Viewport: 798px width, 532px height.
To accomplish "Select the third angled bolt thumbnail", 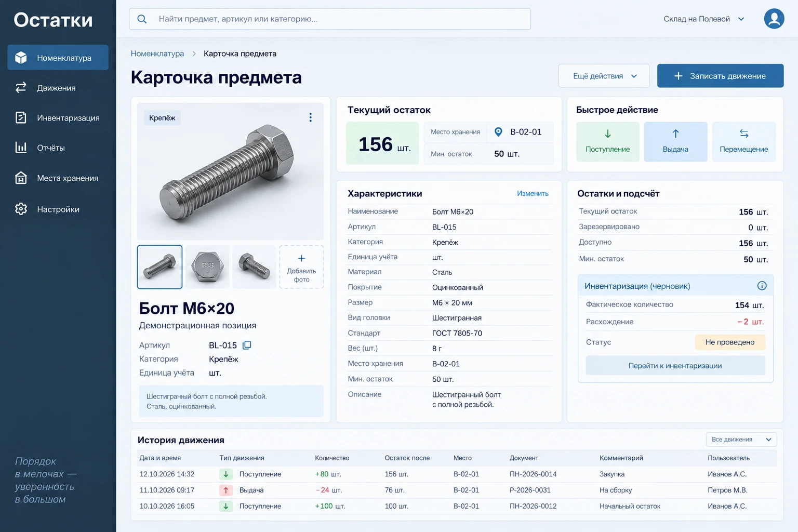I will point(254,267).
